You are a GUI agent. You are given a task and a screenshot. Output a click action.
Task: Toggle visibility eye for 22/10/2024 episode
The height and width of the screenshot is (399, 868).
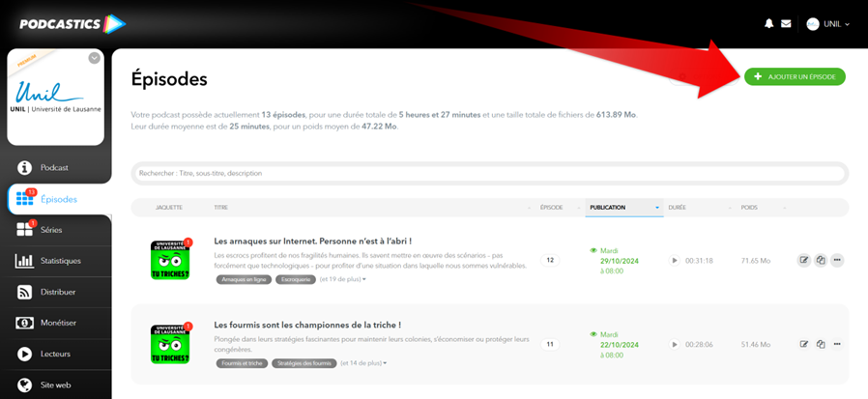[594, 334]
